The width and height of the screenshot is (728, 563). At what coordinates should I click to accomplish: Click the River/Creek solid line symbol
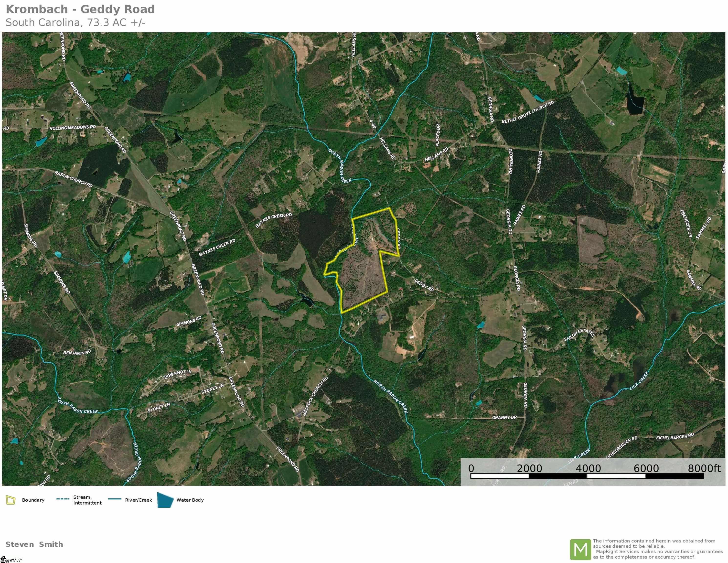(114, 499)
